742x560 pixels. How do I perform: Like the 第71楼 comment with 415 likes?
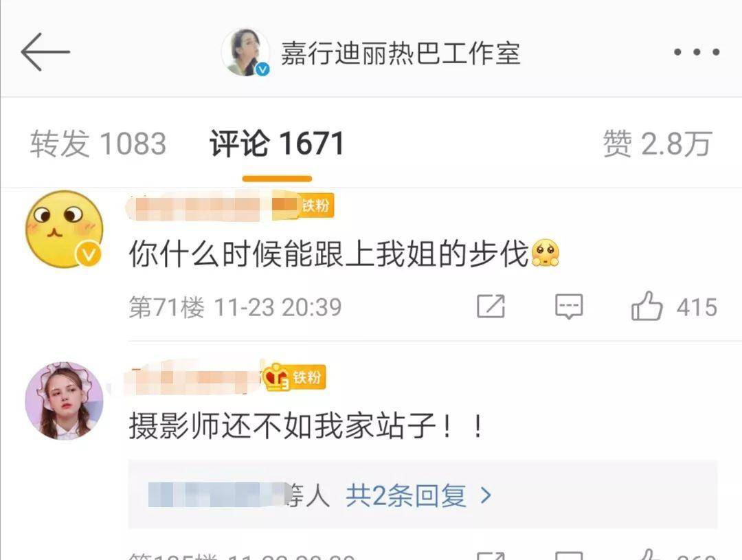point(675,306)
